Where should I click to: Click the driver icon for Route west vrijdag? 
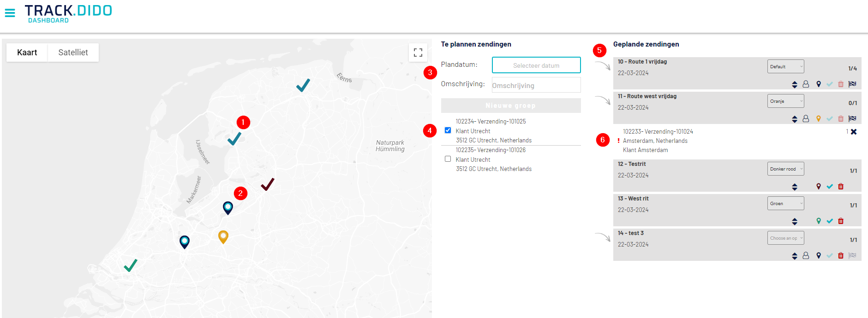coord(806,118)
